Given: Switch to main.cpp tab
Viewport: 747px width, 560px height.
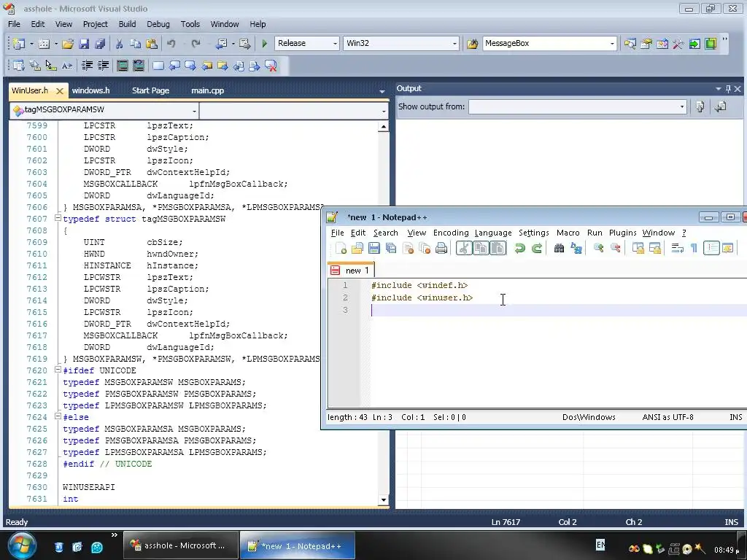Looking at the screenshot, I should coord(208,90).
